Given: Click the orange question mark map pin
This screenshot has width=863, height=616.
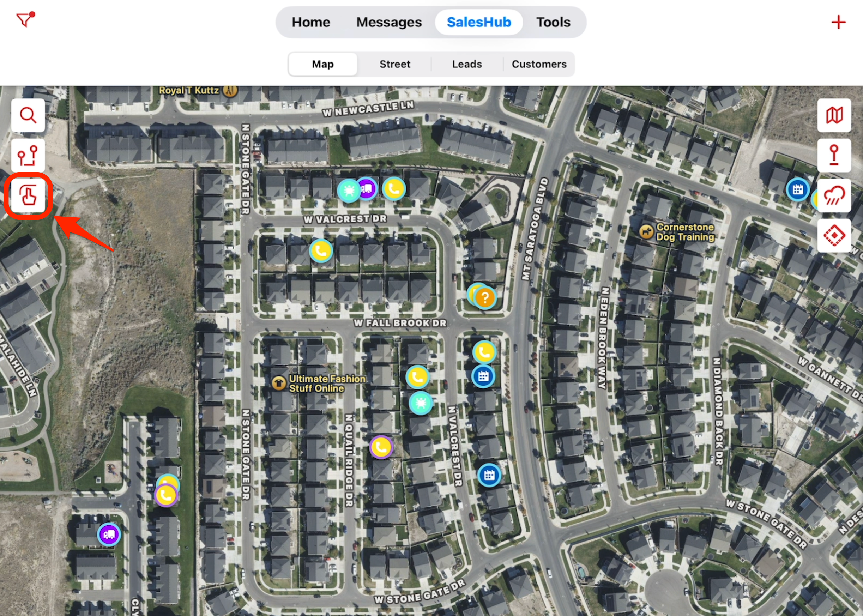Looking at the screenshot, I should (x=485, y=298).
